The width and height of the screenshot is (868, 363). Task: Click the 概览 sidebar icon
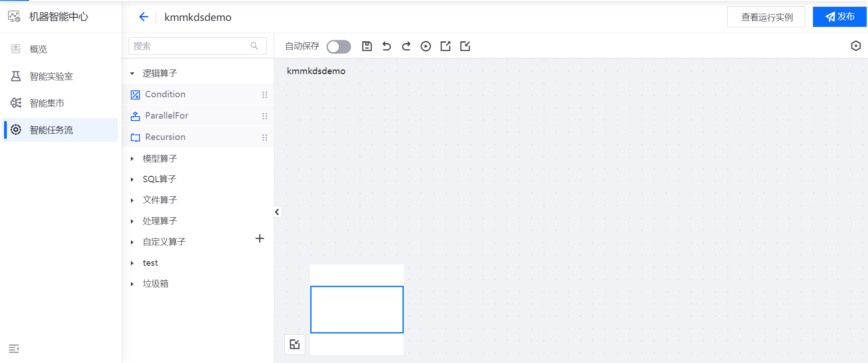16,49
